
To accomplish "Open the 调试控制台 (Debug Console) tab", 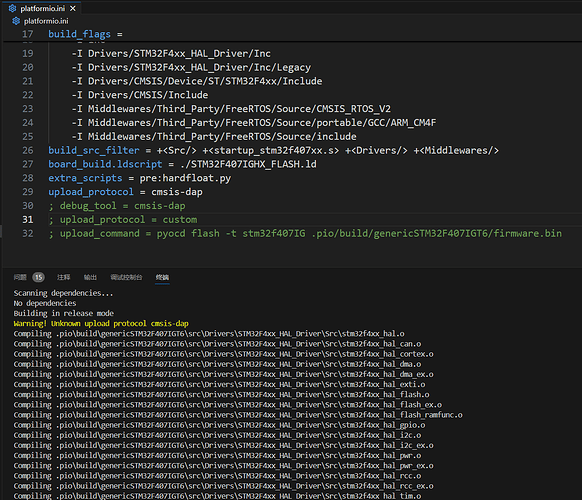I will (x=126, y=277).
